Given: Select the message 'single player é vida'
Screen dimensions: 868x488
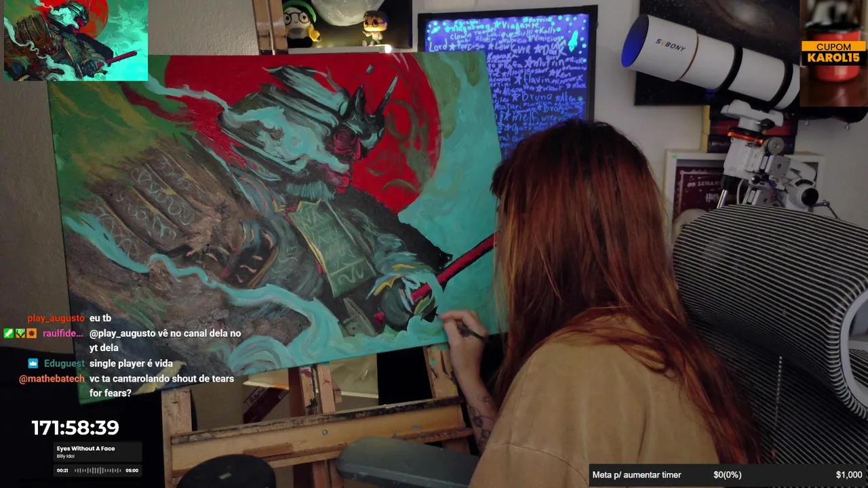Looking at the screenshot, I should point(131,364).
